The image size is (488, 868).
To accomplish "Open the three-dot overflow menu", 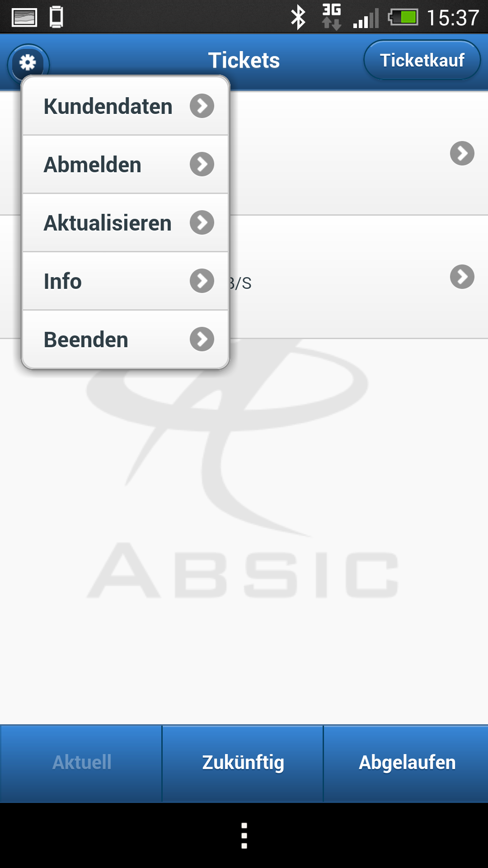I will 244,835.
